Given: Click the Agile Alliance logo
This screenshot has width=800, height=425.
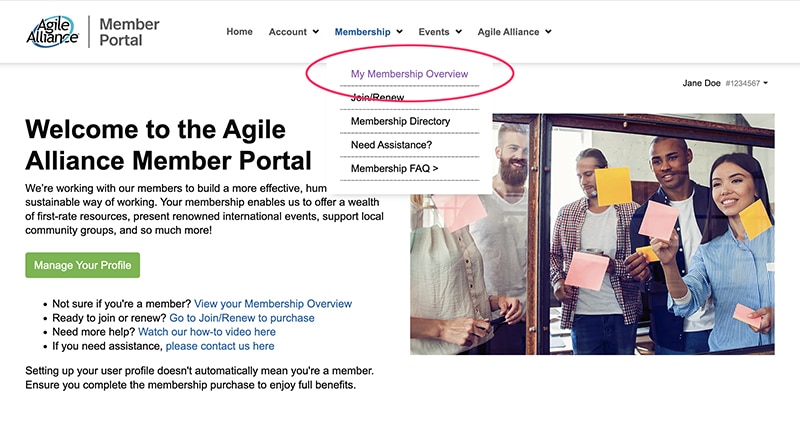Looking at the screenshot, I should coord(53,32).
